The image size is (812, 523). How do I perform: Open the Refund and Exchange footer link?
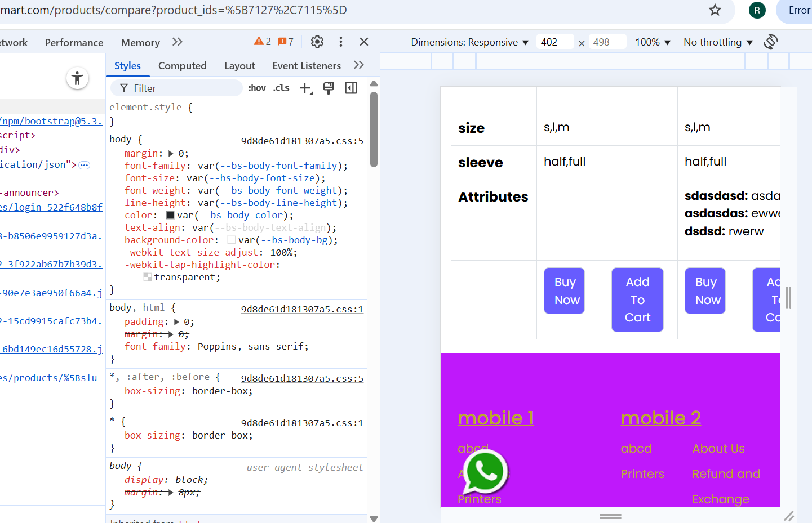[x=726, y=486]
